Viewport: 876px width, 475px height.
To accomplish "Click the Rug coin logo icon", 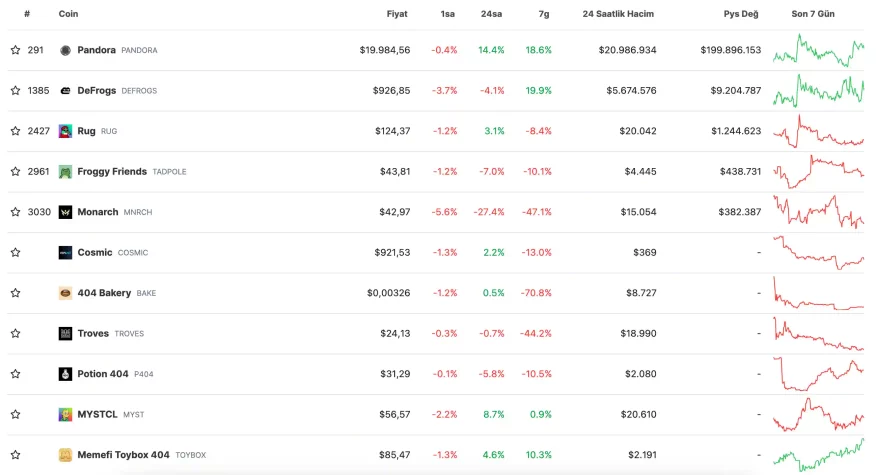I will pos(65,131).
